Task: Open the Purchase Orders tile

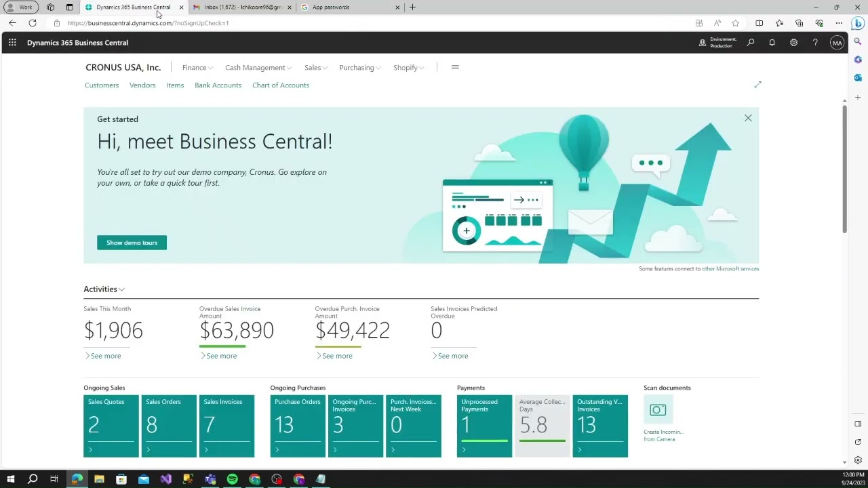Action: (298, 426)
